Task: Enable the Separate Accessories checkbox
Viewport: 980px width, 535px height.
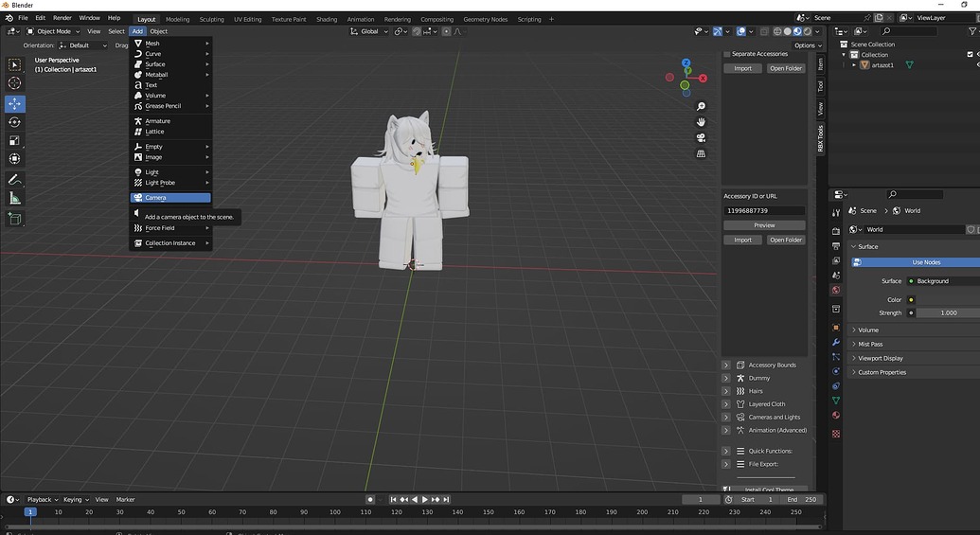Action: point(727,54)
